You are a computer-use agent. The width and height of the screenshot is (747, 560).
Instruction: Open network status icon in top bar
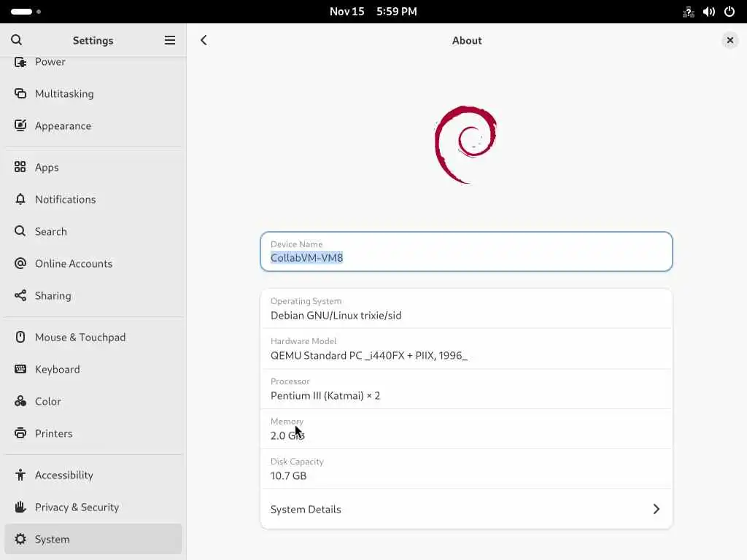pos(688,12)
